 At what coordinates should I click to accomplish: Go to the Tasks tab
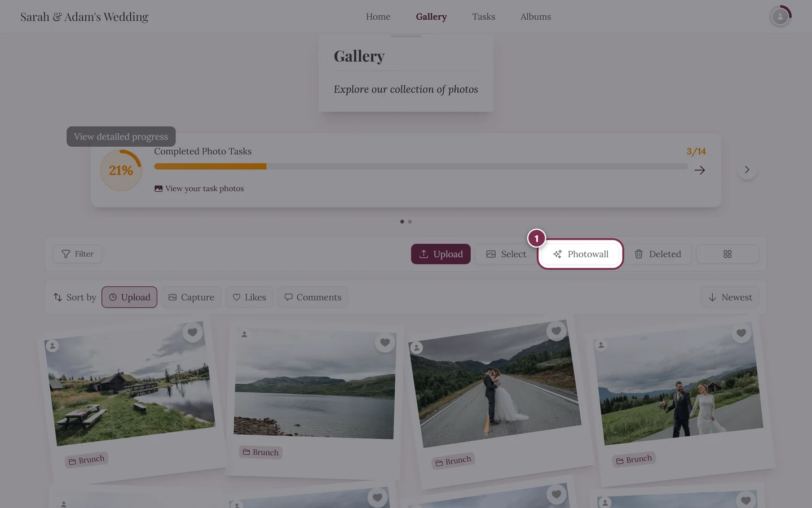click(483, 16)
